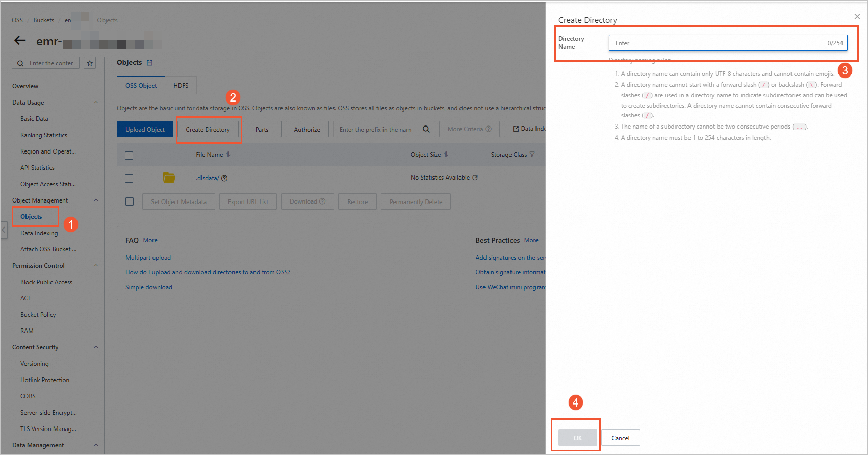The height and width of the screenshot is (455, 868).
Task: Switch to the HDFS tab
Action: (x=181, y=85)
